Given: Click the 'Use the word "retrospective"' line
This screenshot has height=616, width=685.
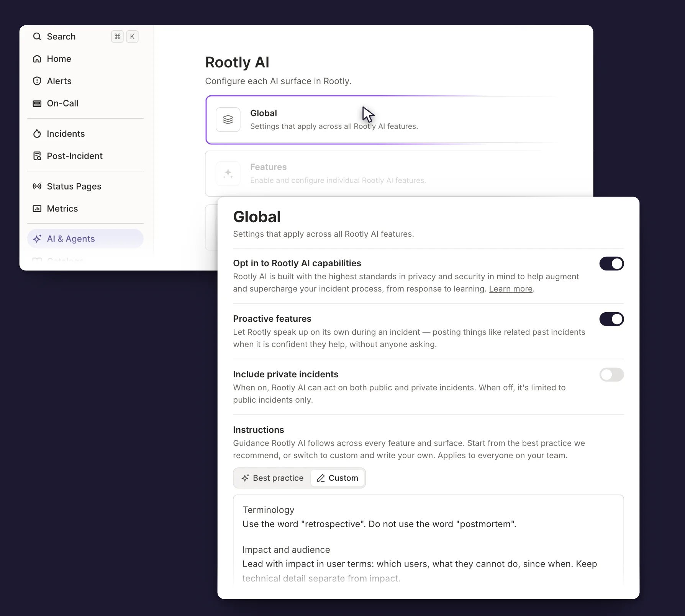Looking at the screenshot, I should pos(379,524).
